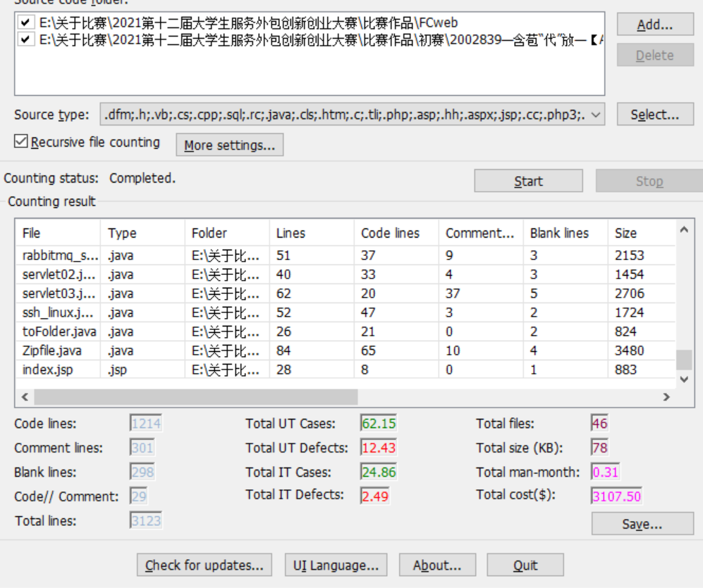Sort by the Blank lines column header
Viewport: 703px width, 588px height.
point(566,233)
